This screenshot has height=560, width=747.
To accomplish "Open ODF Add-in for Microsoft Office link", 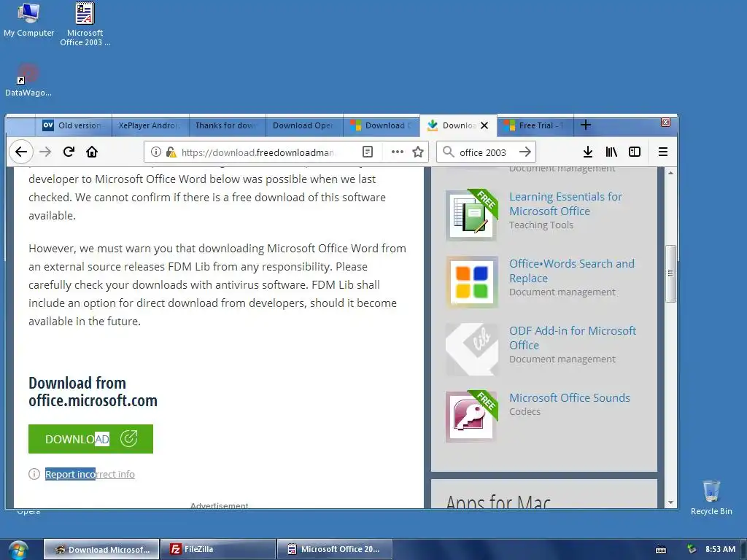I will [x=573, y=338].
